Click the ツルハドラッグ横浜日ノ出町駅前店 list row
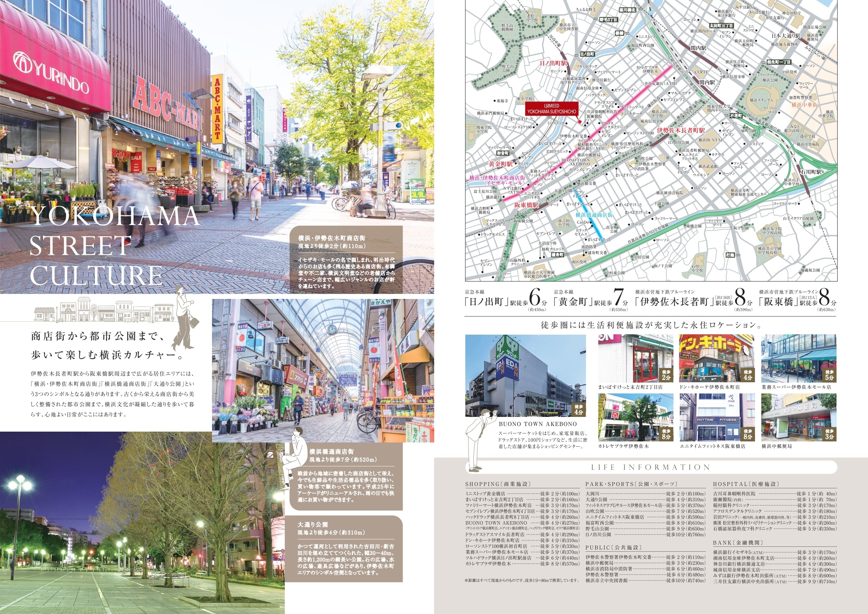This screenshot has height=614, width=868. point(522,558)
